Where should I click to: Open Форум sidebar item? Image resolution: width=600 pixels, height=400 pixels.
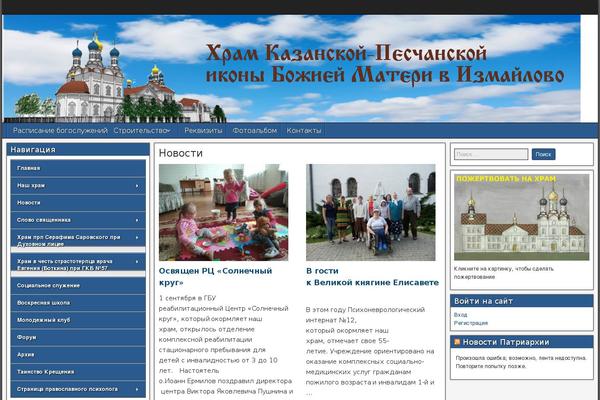tap(78, 337)
